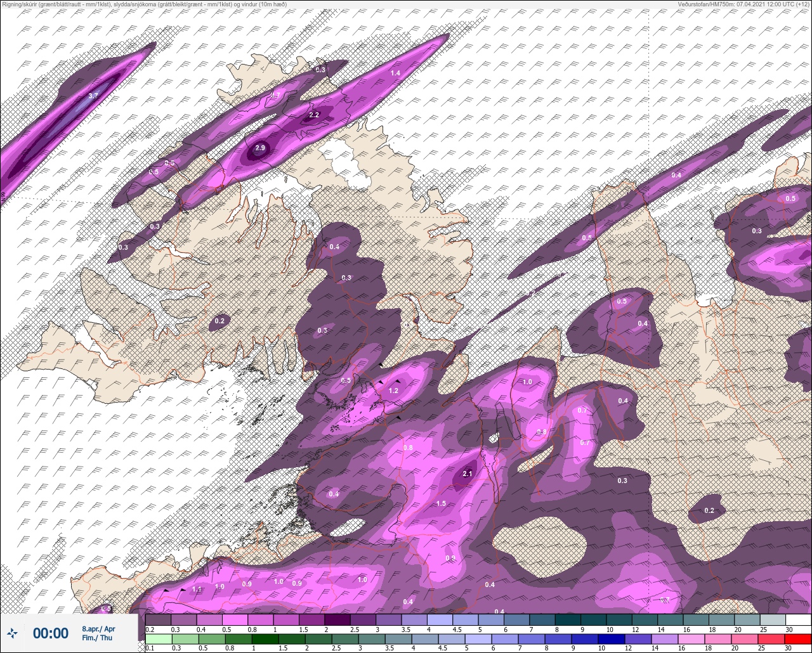
Task: Click the 00:00 forecast time display
Action: (51, 633)
